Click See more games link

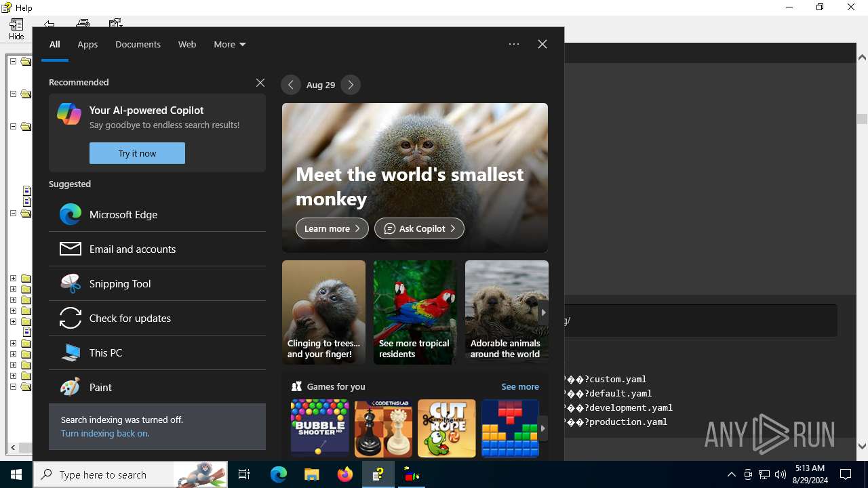point(520,386)
